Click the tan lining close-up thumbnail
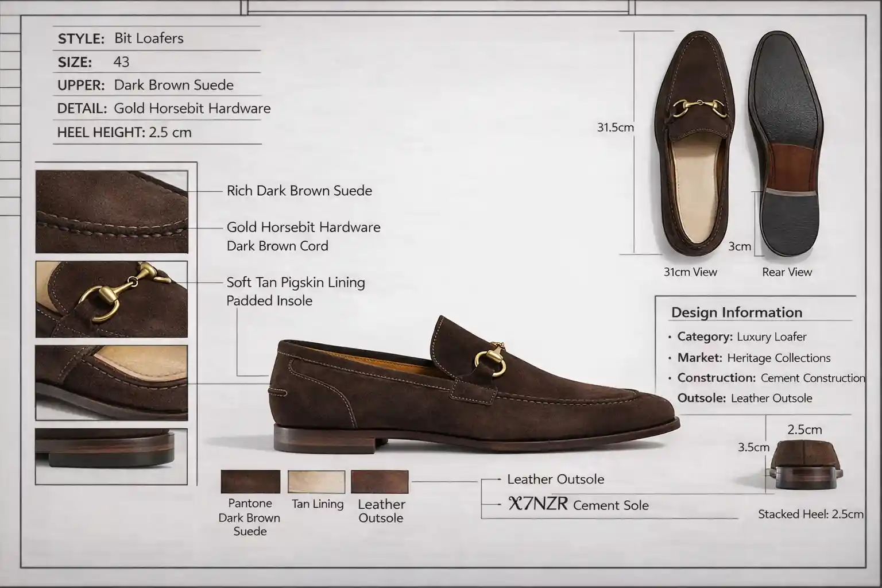 (111, 382)
